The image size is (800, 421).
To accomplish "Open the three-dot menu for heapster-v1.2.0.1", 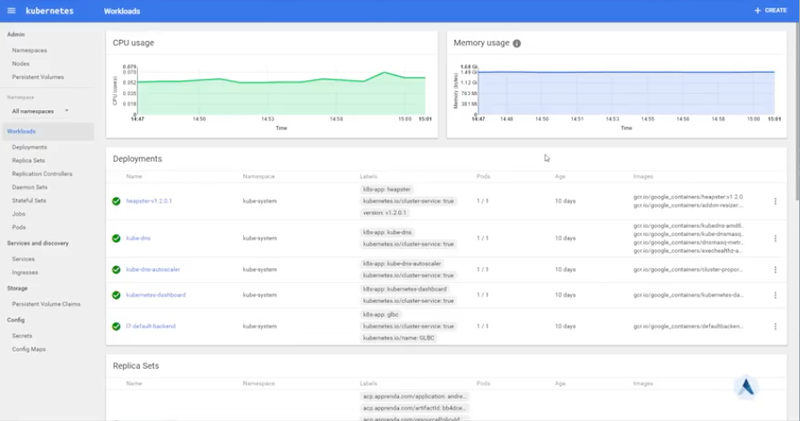I will (x=775, y=201).
